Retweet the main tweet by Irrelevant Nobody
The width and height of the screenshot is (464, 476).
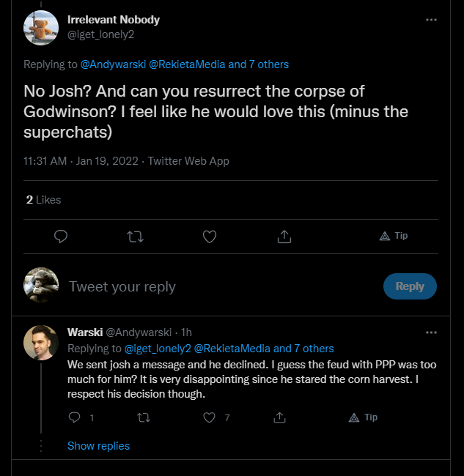pos(136,237)
